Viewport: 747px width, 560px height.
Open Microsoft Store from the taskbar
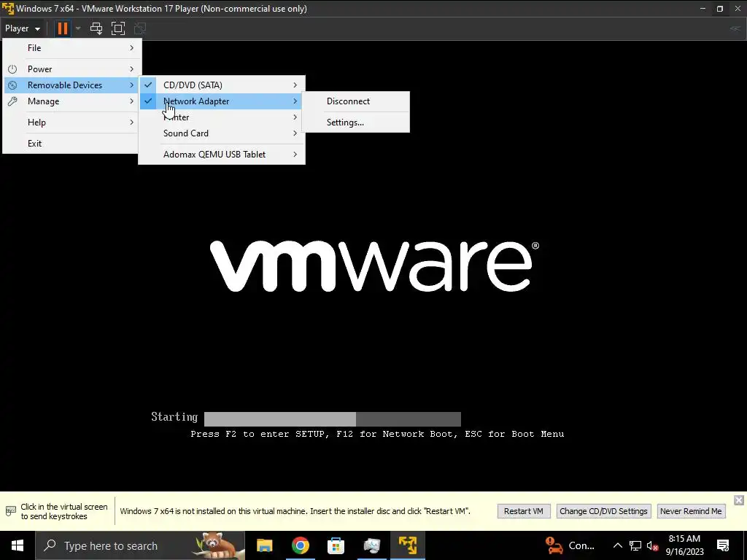(x=336, y=545)
